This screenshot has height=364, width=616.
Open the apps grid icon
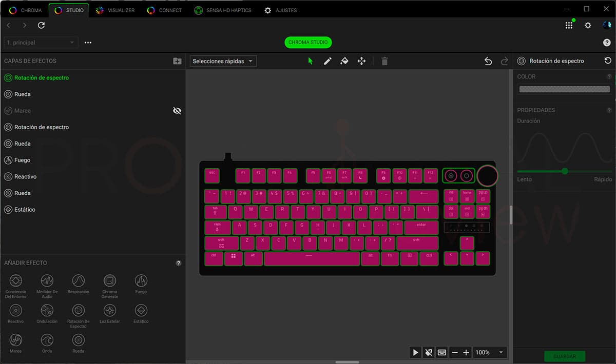click(569, 25)
